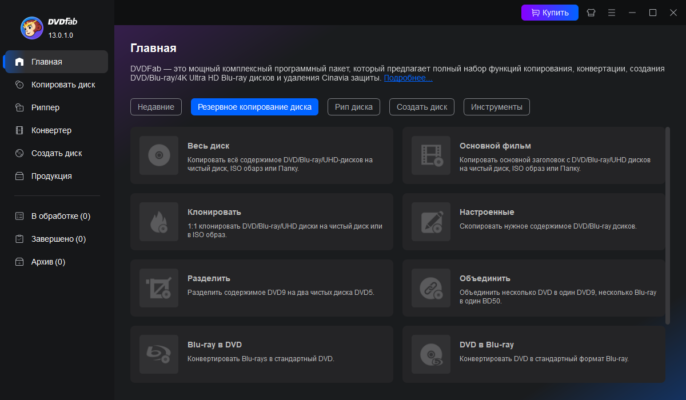Click the Архив box icon

[19, 262]
